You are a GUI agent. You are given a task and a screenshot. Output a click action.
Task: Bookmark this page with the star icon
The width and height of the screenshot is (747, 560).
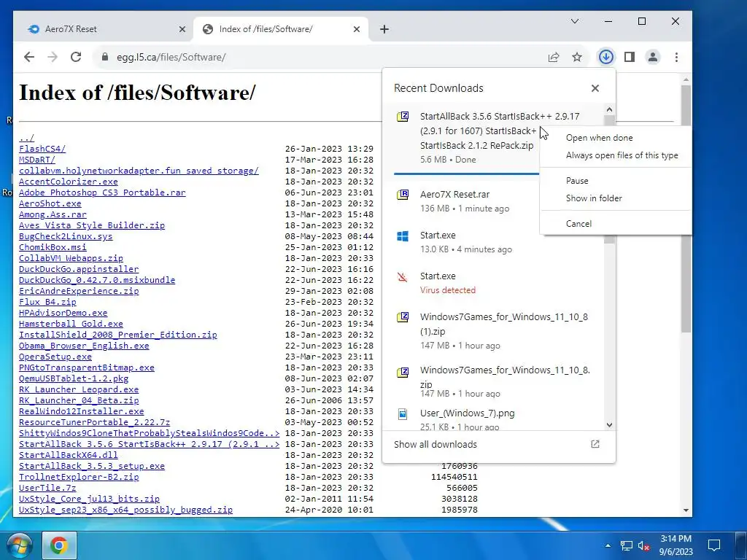point(577,57)
